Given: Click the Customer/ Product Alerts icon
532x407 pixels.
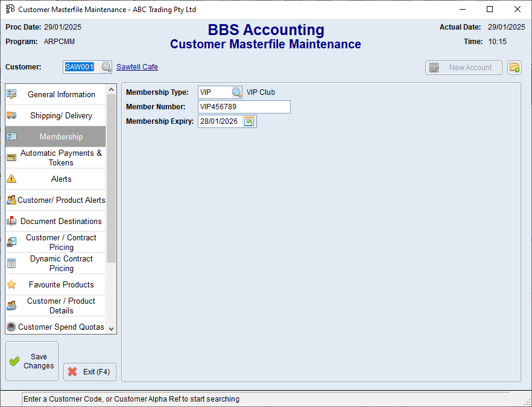Looking at the screenshot, I should (x=11, y=200).
